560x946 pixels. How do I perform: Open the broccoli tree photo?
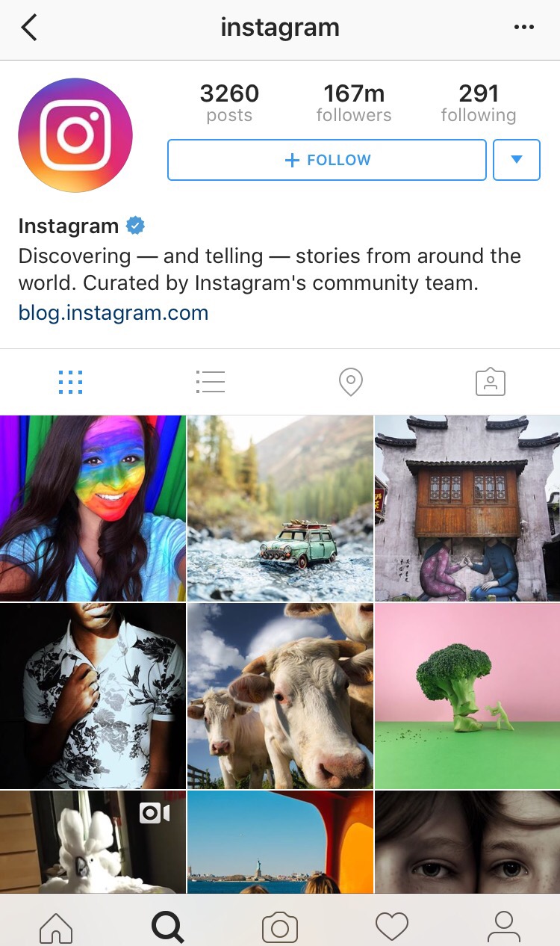pos(467,696)
